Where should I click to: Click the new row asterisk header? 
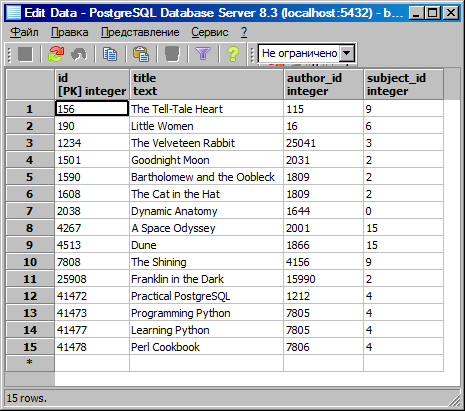coord(30,363)
